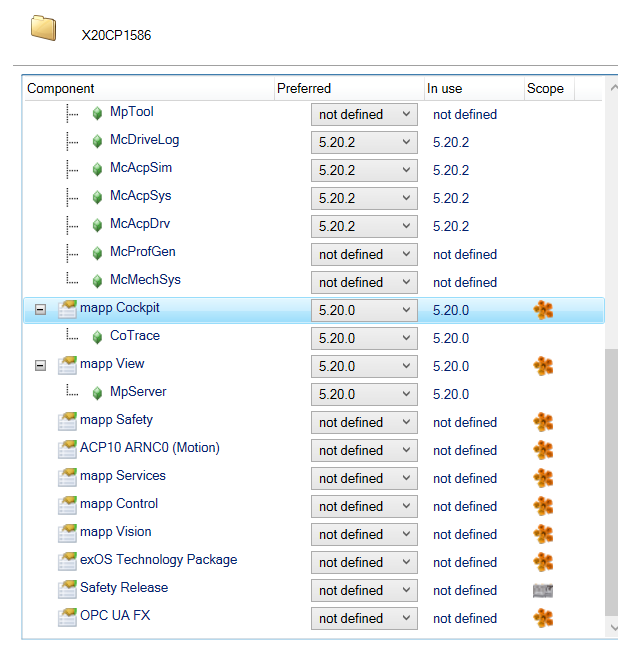Click the mapp Safety scope icon
This screenshot has height=650, width=618.
543,422
